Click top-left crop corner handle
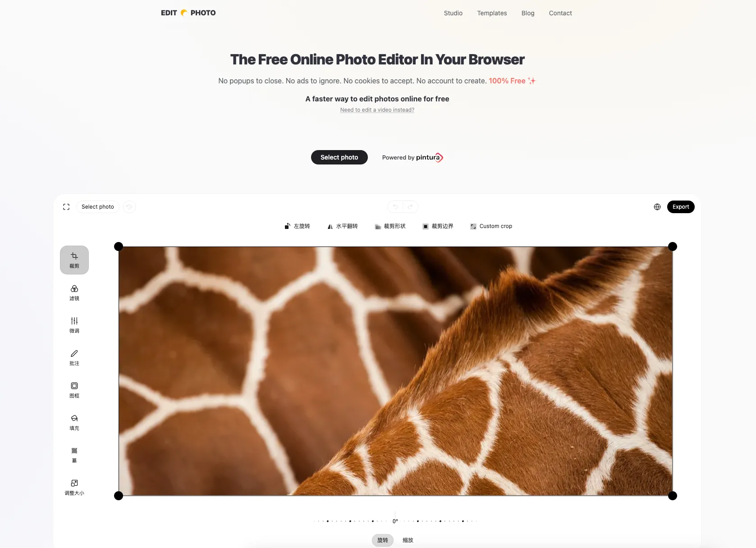Viewport: 756px width, 548px height. click(x=119, y=247)
